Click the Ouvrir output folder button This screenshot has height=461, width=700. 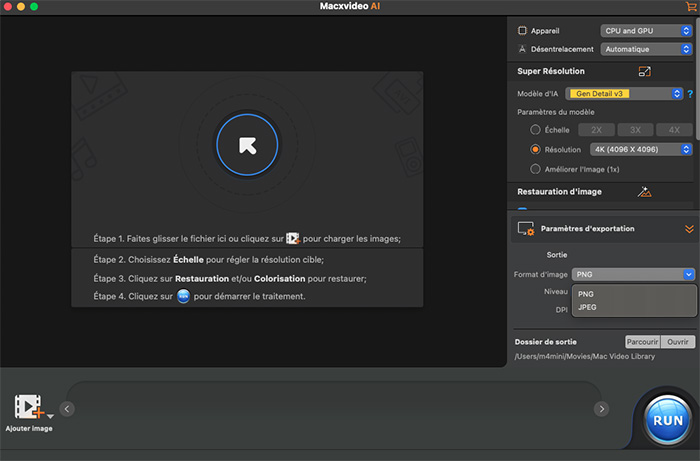(x=678, y=342)
